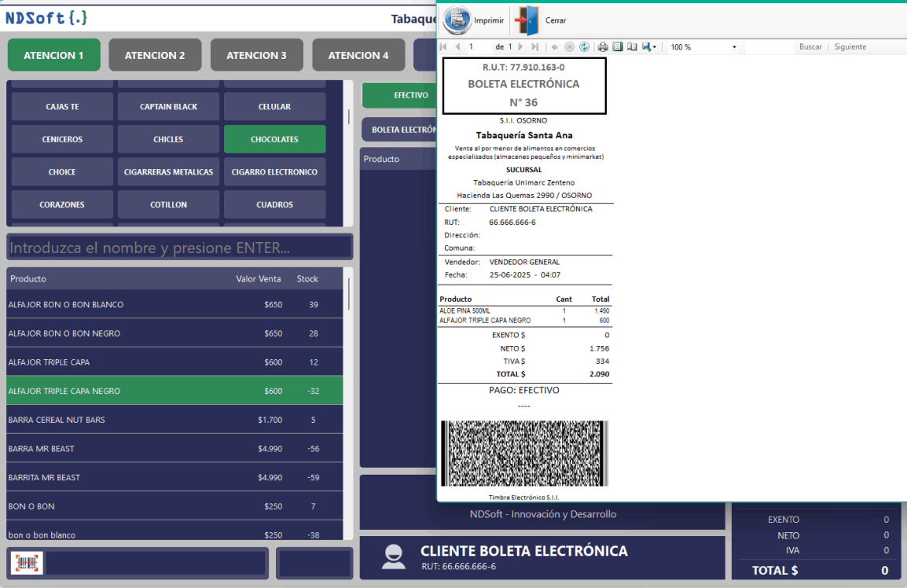Click the report page number field
This screenshot has width=907, height=588.
479,47
